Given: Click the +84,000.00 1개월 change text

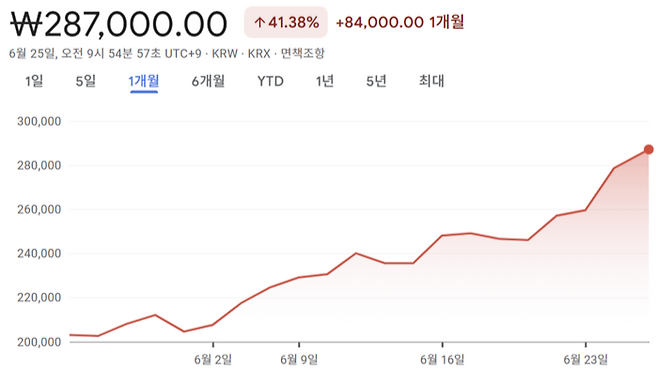Looking at the screenshot, I should (x=400, y=22).
